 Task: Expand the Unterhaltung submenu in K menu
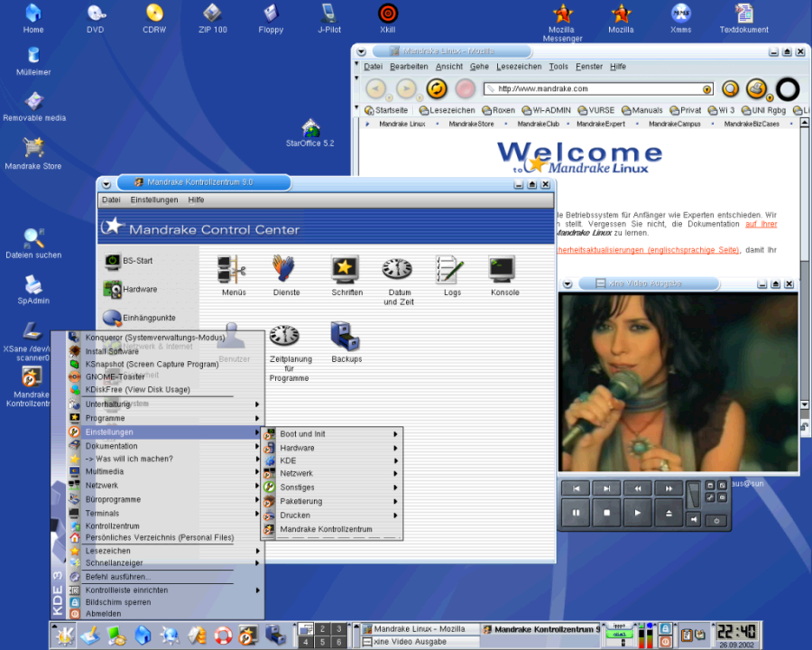pos(165,404)
